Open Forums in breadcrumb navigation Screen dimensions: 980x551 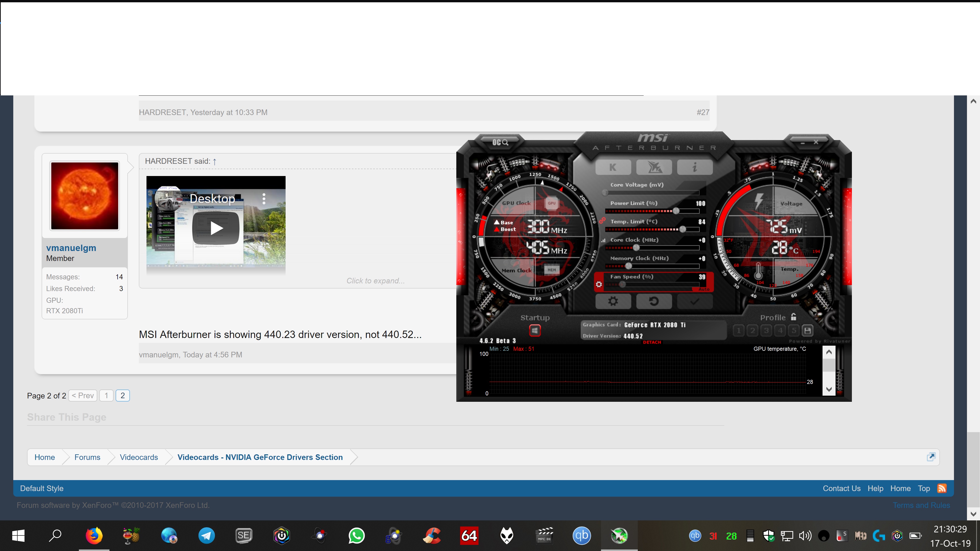pyautogui.click(x=87, y=457)
